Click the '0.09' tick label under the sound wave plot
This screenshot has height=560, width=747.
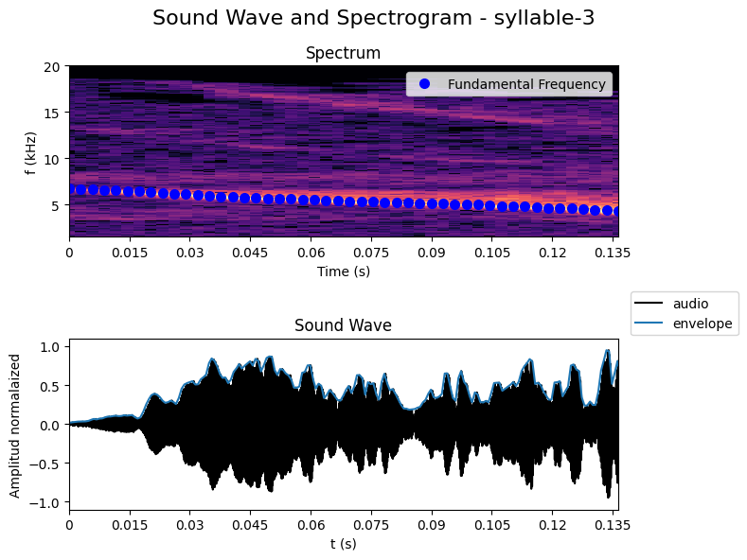click(x=432, y=525)
